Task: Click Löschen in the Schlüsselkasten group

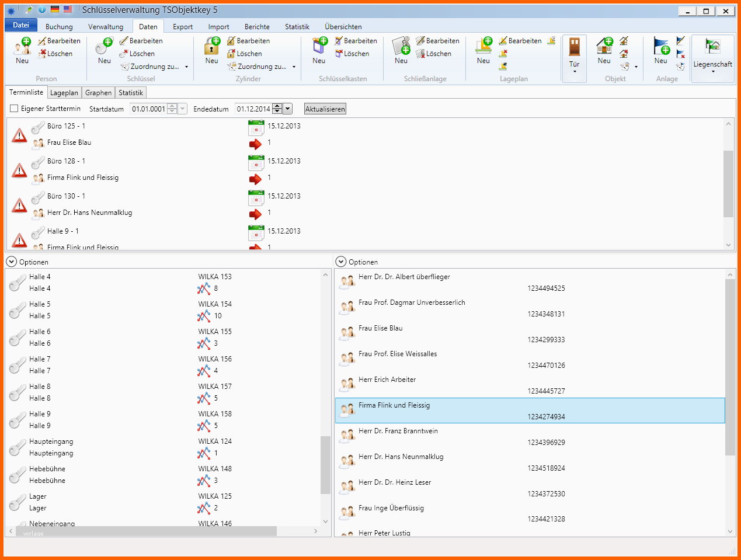Action: pos(352,54)
